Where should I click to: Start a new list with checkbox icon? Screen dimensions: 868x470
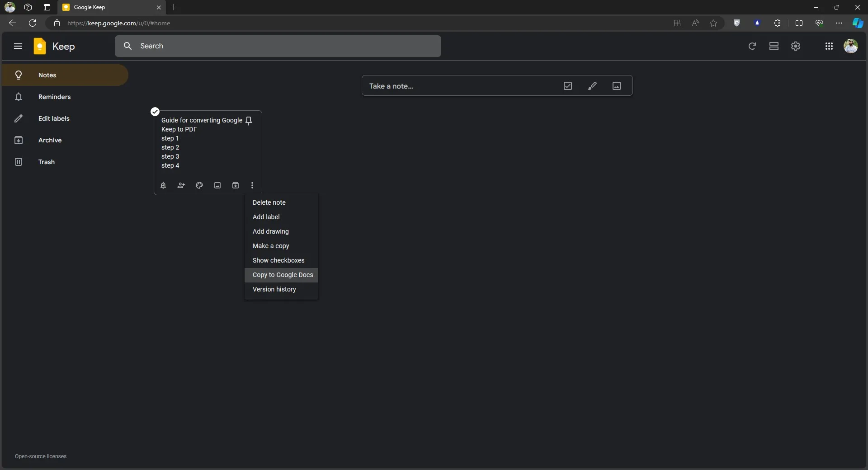568,86
